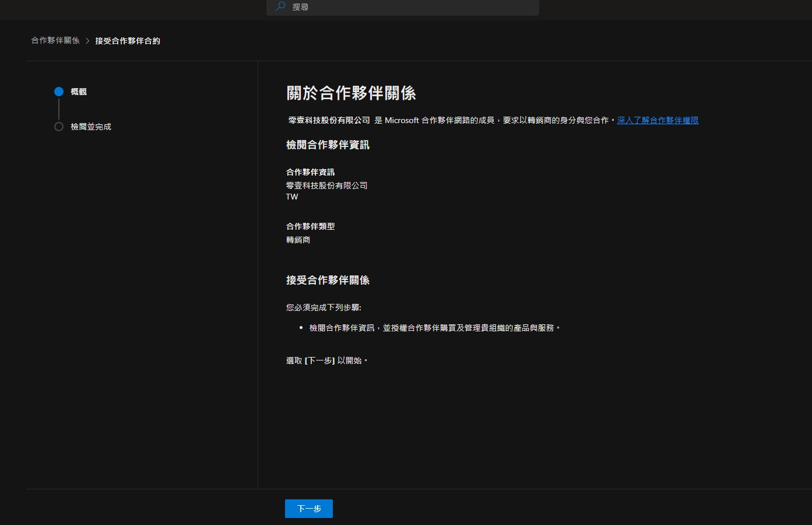812x525 pixels.
Task: Click the connector line between wizard steps
Action: point(59,109)
